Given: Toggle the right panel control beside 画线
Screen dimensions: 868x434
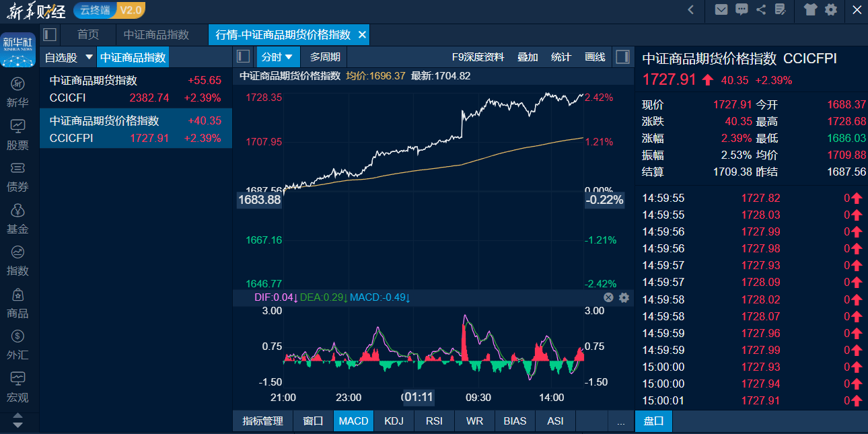Looking at the screenshot, I should click(x=622, y=57).
